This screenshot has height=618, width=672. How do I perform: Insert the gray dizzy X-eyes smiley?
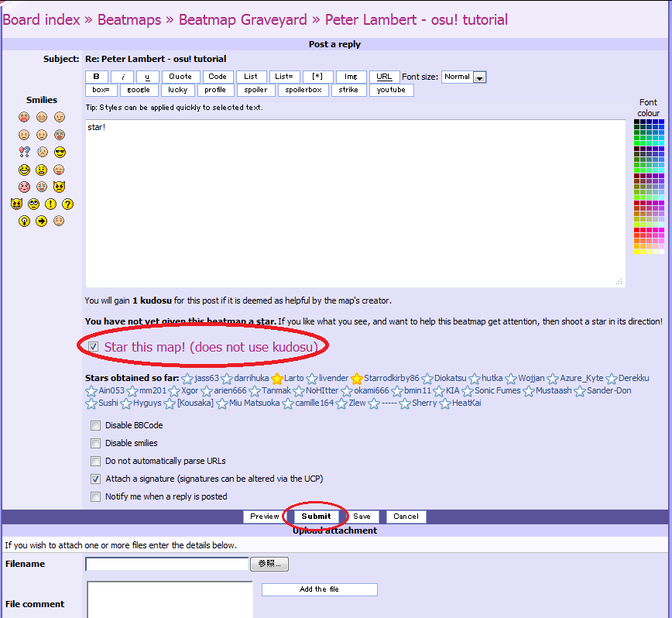[60, 135]
